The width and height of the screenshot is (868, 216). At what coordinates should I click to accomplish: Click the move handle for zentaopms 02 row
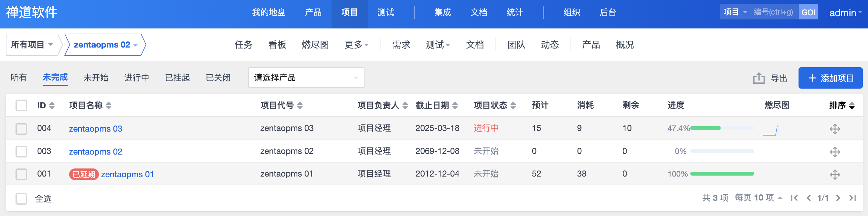point(835,152)
